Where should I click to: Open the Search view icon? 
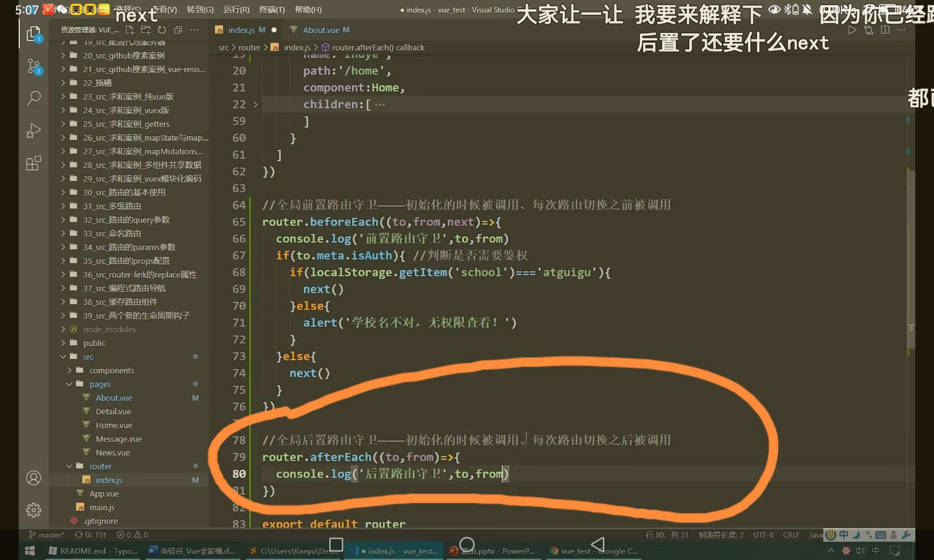34,98
